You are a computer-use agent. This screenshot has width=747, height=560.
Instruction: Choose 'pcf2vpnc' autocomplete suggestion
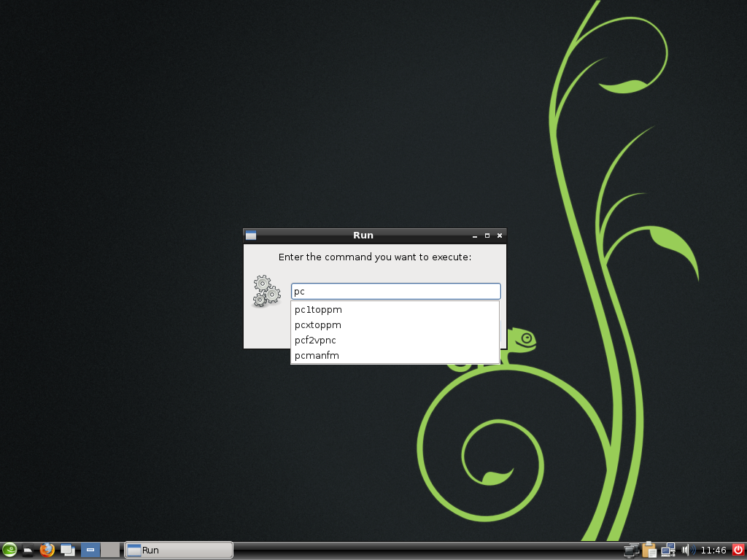[395, 340]
